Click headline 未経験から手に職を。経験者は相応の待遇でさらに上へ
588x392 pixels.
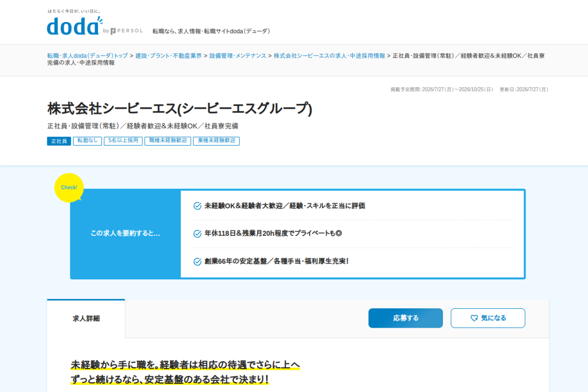(x=185, y=365)
